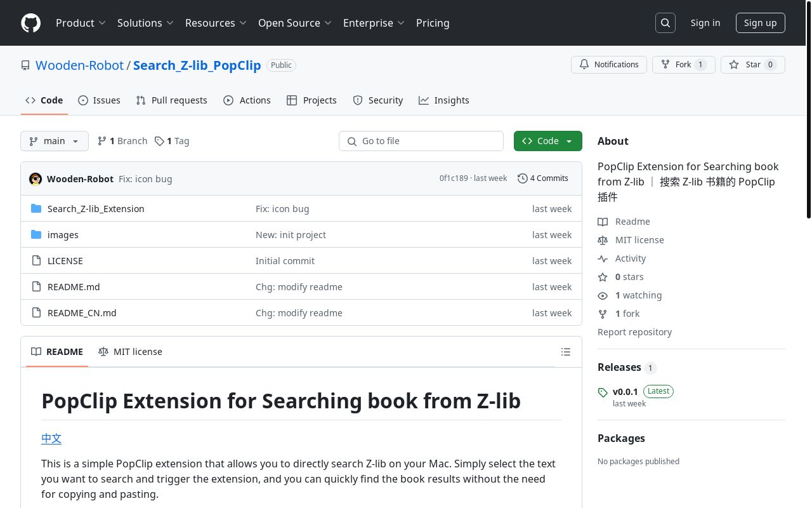Expand the green Code dropdown
The height and width of the screenshot is (508, 812).
[547, 141]
